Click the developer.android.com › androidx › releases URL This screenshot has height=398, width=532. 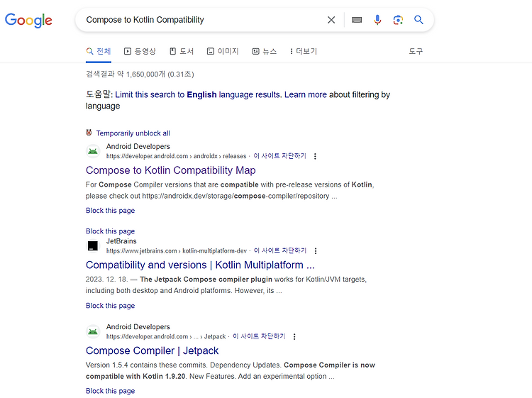point(176,156)
